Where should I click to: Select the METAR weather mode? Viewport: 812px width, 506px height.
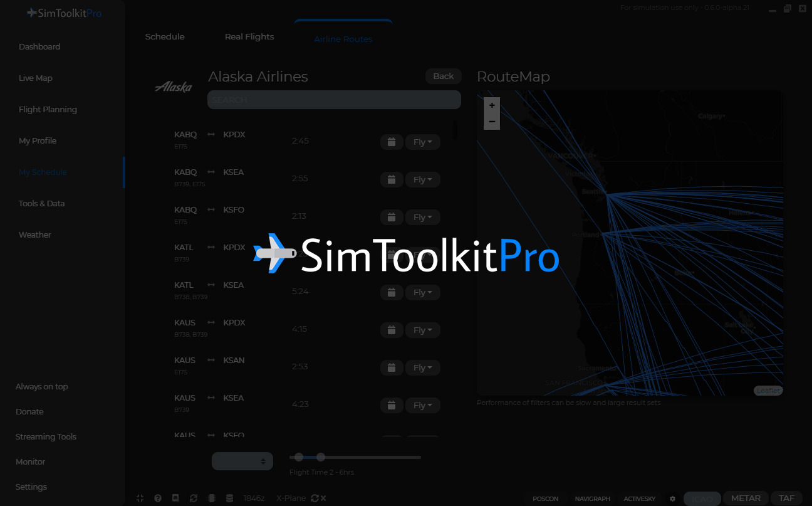click(x=746, y=498)
